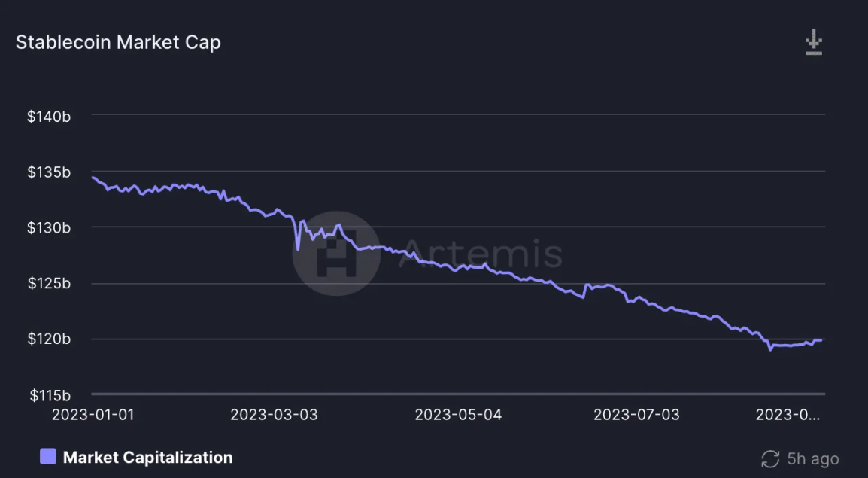Image resolution: width=868 pixels, height=478 pixels.
Task: Select the 2023-01-01 date label
Action: pyautogui.click(x=93, y=414)
